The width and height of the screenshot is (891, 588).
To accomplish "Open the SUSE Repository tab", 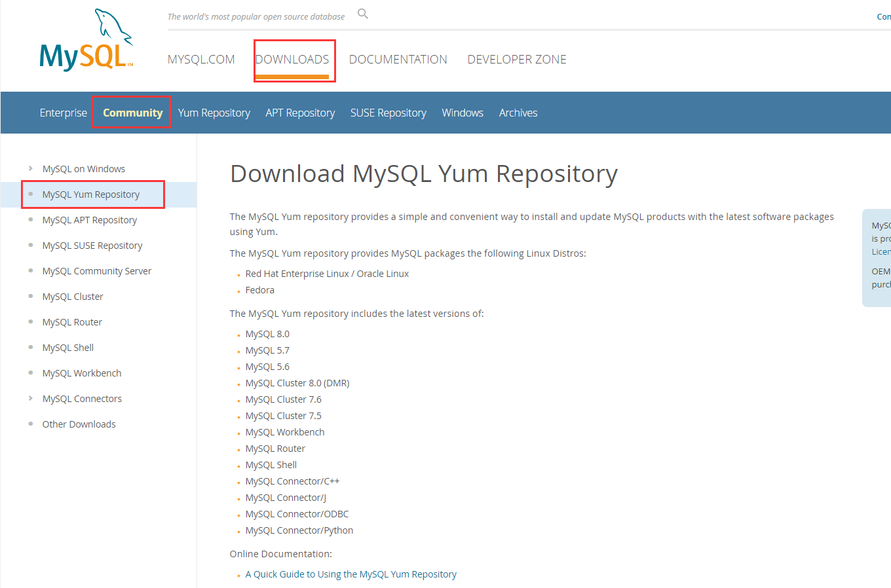I will (389, 113).
